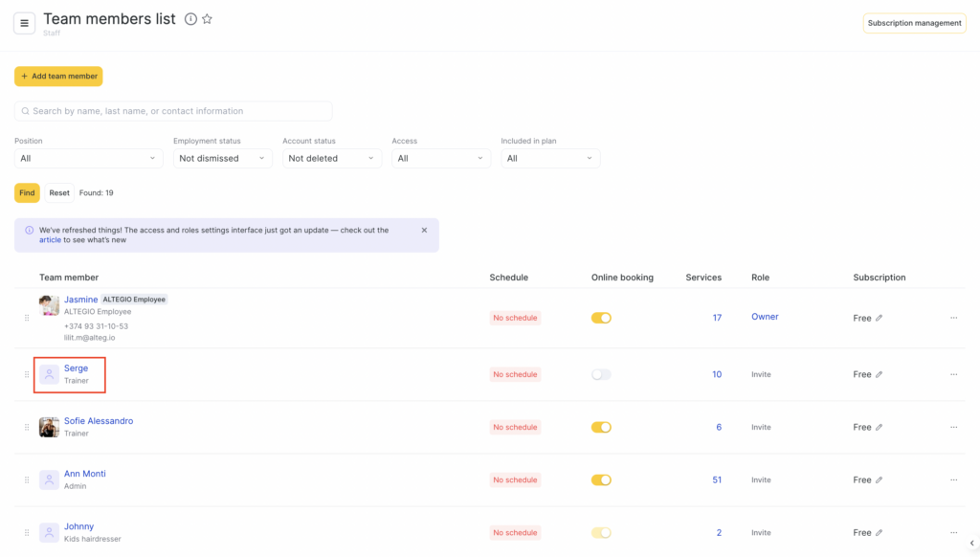The image size is (980, 557).
Task: Follow the article link in the notice
Action: point(50,240)
